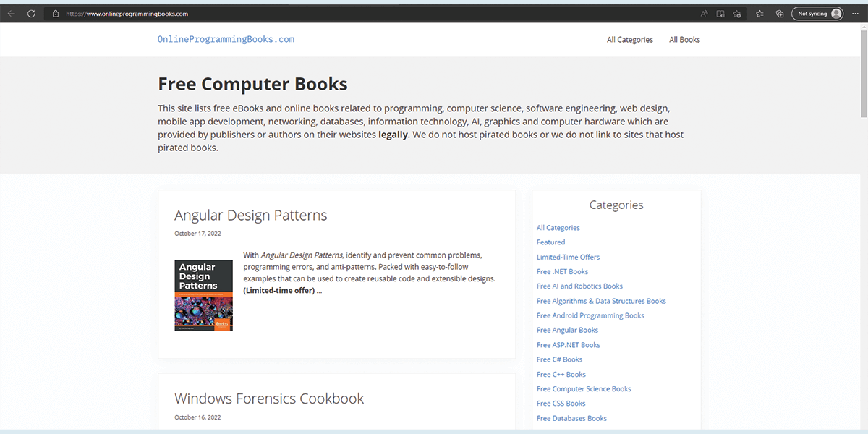Image resolution: width=868 pixels, height=434 pixels.
Task: Open browser Settings via the ellipsis menu
Action: [855, 13]
